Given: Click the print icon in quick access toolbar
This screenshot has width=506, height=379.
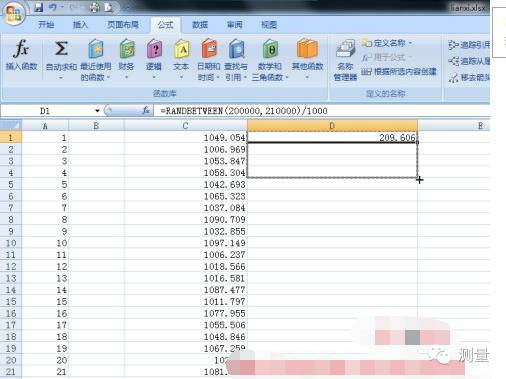Looking at the screenshot, I should point(94,7).
